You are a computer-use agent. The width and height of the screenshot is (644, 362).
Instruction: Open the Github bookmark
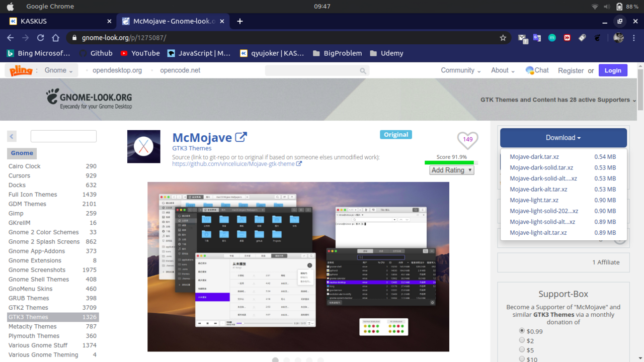click(x=96, y=53)
